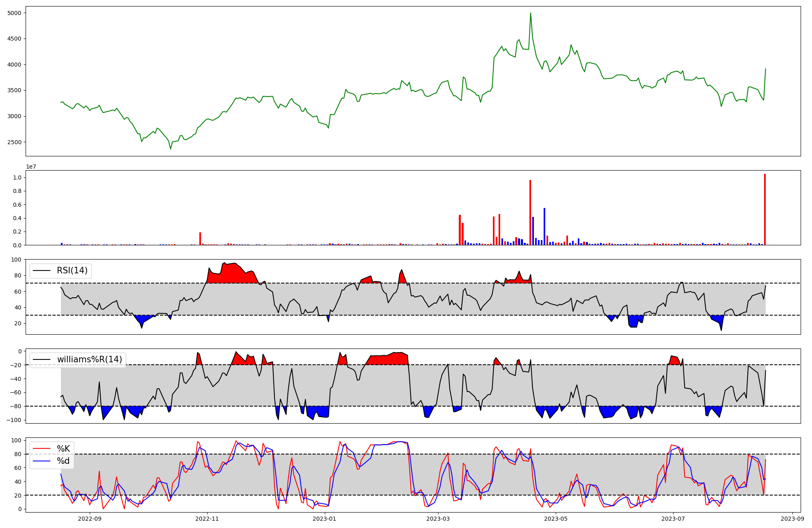Click the 2023-09 x-axis date label
The image size is (812, 528).
[793, 519]
